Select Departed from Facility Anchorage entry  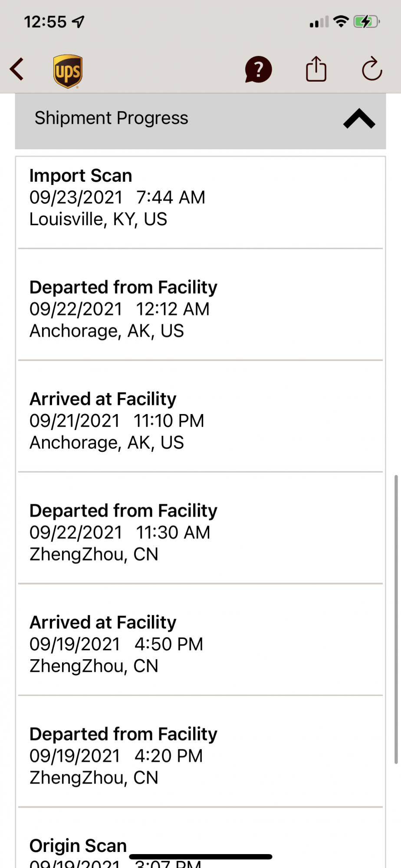tap(200, 309)
